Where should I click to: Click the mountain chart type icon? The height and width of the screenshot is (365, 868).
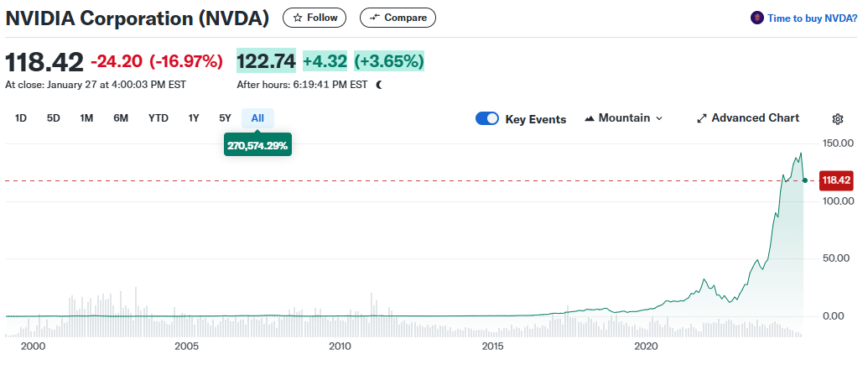[x=589, y=118]
